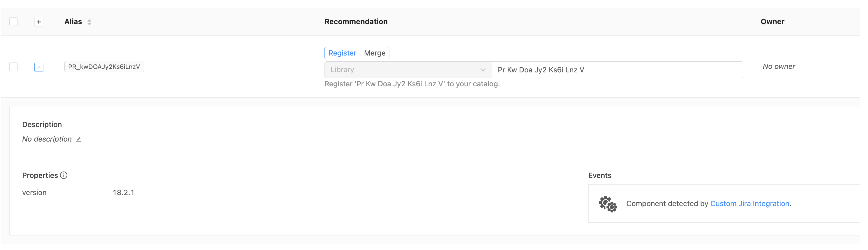
Task: Select the Register tab
Action: [x=342, y=53]
